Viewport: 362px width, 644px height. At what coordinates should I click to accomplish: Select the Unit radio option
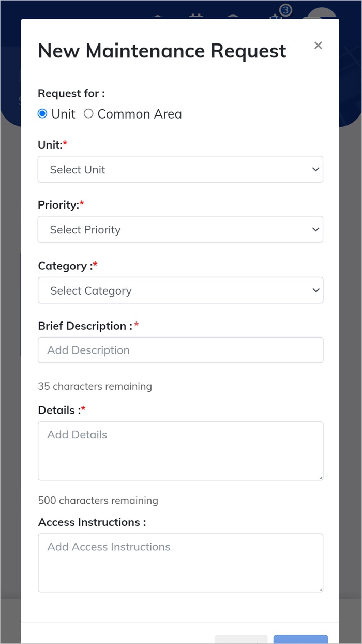pyautogui.click(x=42, y=114)
